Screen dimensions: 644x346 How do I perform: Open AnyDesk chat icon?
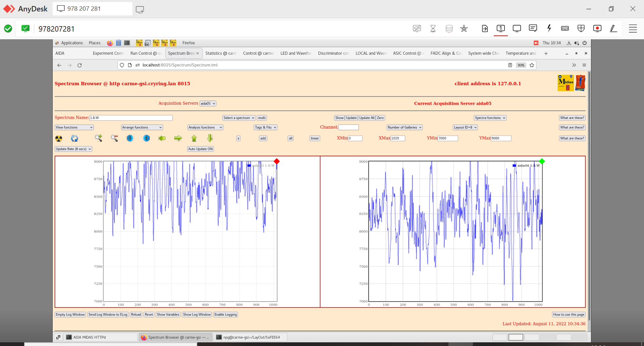coord(533,29)
